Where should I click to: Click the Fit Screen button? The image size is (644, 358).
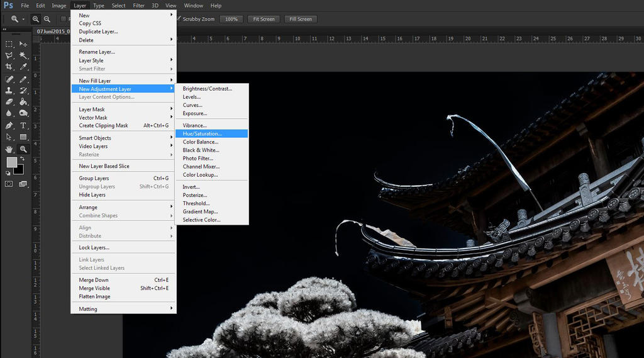click(264, 19)
